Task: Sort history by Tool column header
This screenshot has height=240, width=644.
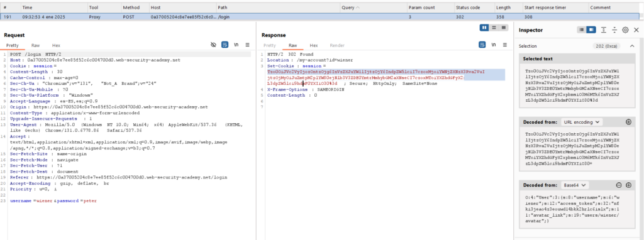Action: [104, 8]
